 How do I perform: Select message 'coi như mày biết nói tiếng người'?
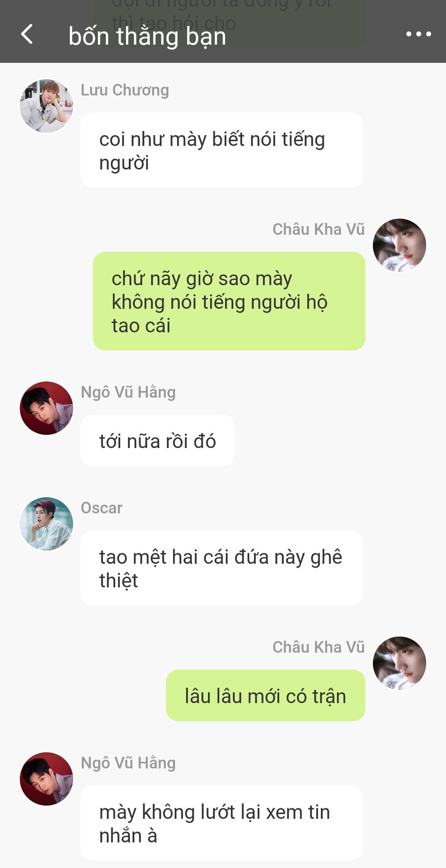(221, 150)
